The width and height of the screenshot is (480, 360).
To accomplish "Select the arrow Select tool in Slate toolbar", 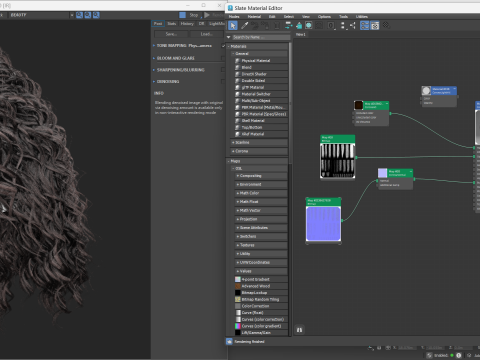I will 233,25.
